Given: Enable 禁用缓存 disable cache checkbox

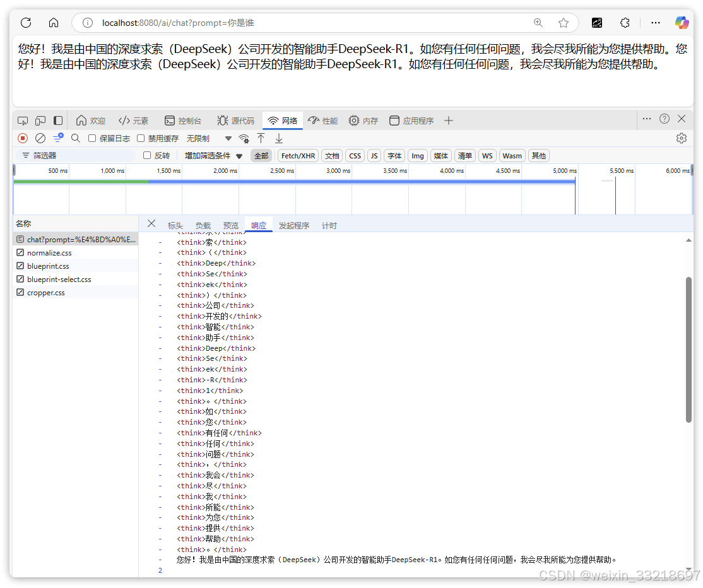Looking at the screenshot, I should 141,139.
